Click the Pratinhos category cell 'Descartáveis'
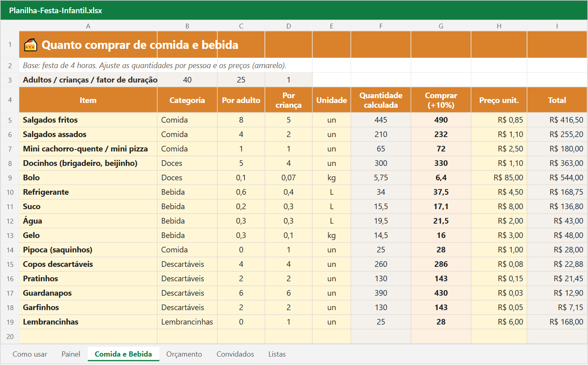588x365 pixels. pos(187,279)
